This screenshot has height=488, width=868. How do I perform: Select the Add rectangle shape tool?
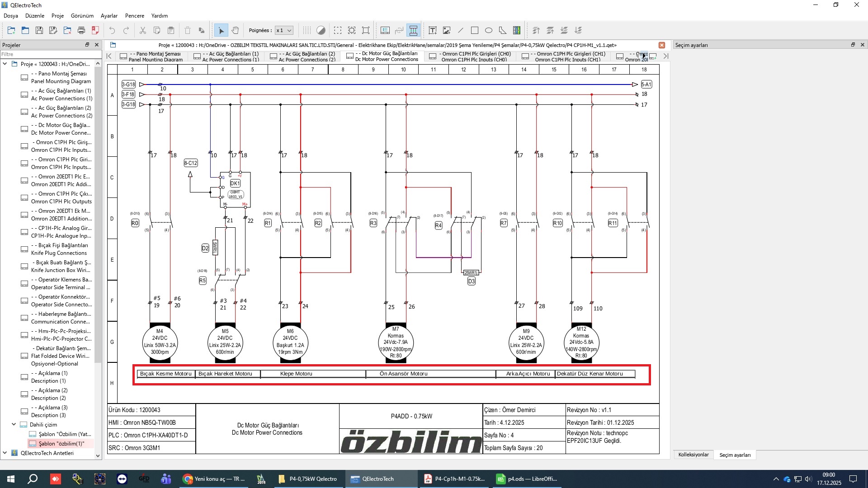[x=475, y=30]
